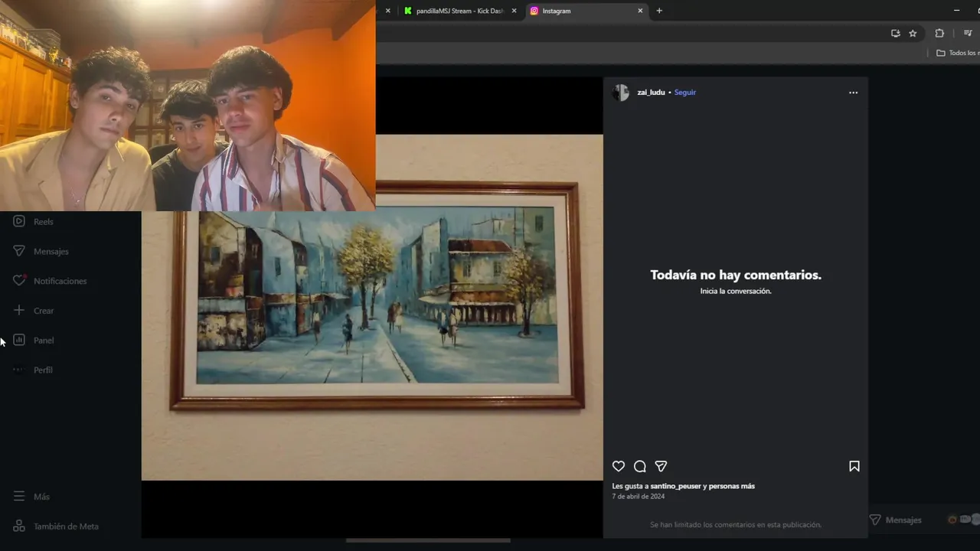Click message avatars beside floating Mensajes
The height and width of the screenshot is (551, 980).
[964, 520]
